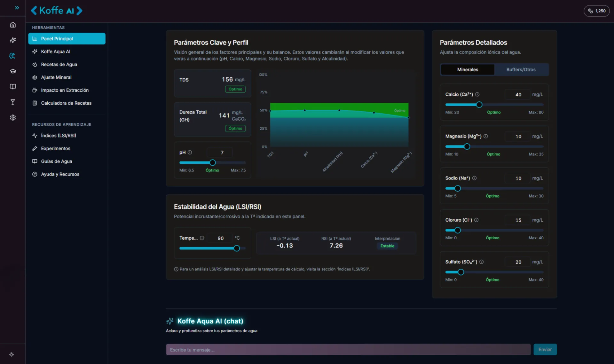The height and width of the screenshot is (364, 614).
Task: Open settings gear icon in left rail
Action: (x=13, y=118)
